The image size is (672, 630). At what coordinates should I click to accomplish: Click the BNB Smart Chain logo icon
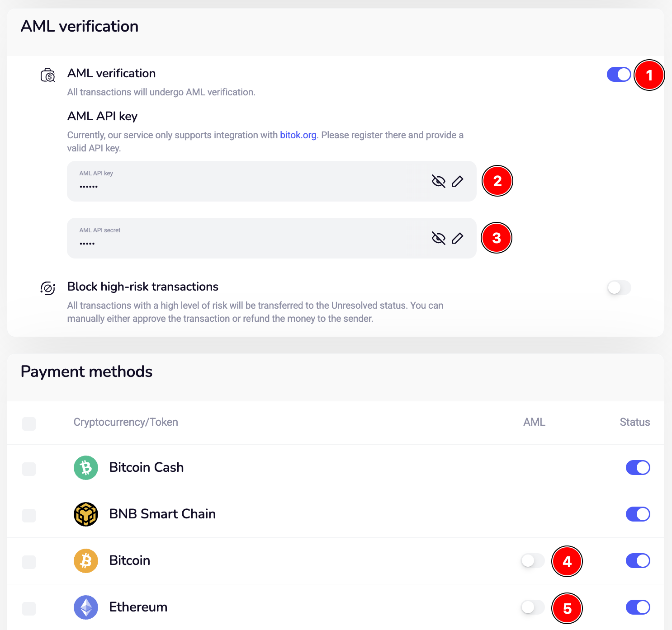(x=86, y=514)
